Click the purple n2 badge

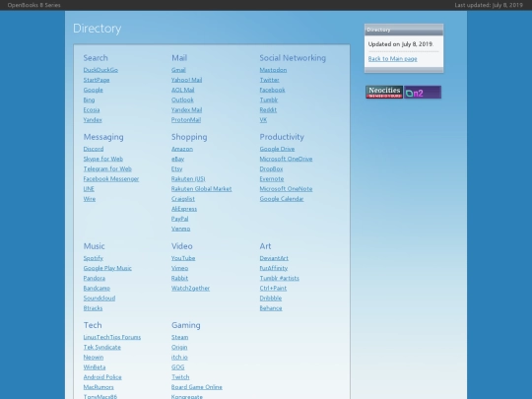click(423, 92)
